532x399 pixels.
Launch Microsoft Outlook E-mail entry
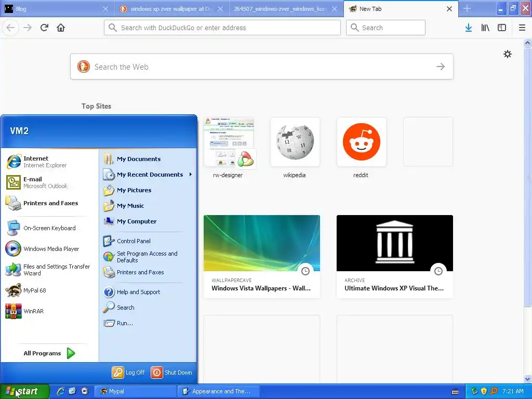click(49, 182)
